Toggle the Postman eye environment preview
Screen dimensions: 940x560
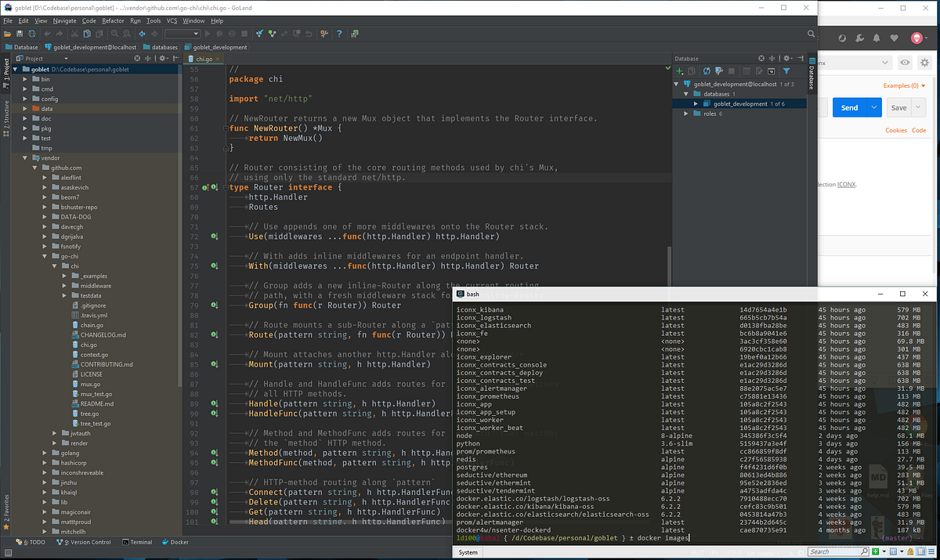(905, 63)
